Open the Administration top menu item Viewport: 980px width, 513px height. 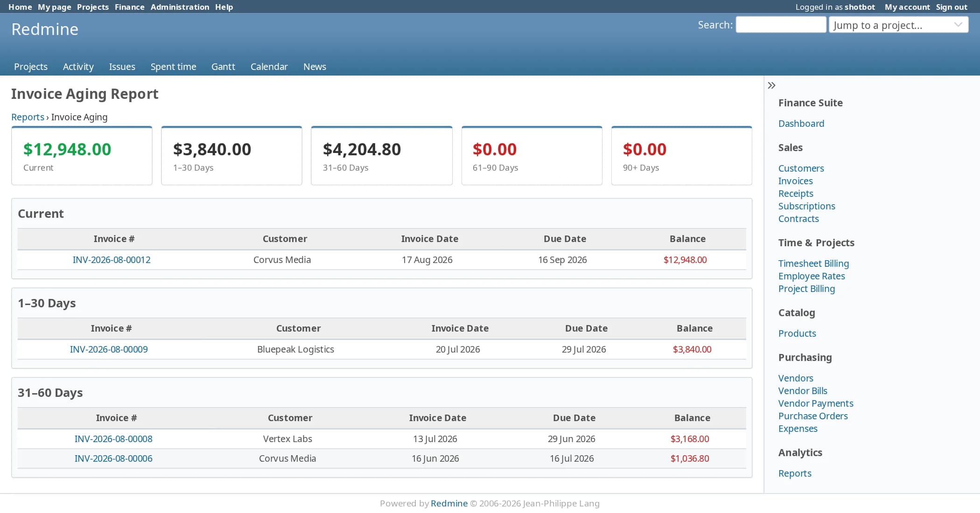[x=180, y=7]
